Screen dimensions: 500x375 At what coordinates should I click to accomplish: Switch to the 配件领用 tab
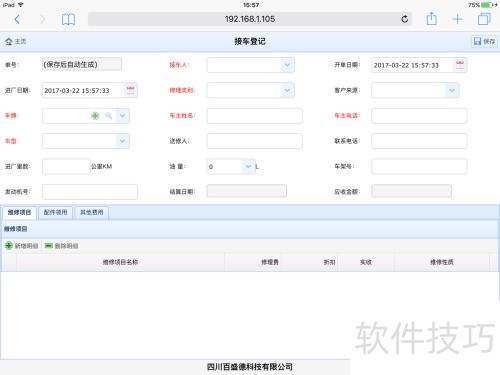[55, 212]
